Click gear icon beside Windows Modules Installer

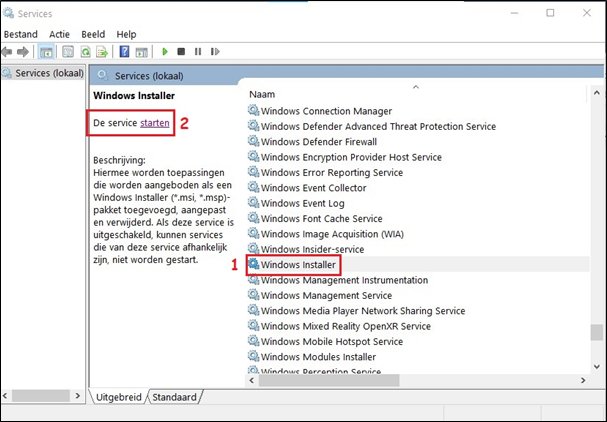(x=254, y=356)
